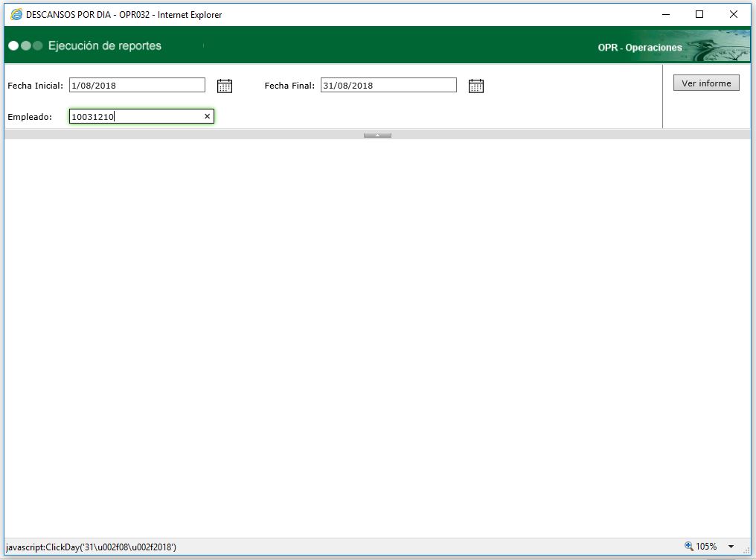Click into the Fecha Final date field

pyautogui.click(x=388, y=86)
